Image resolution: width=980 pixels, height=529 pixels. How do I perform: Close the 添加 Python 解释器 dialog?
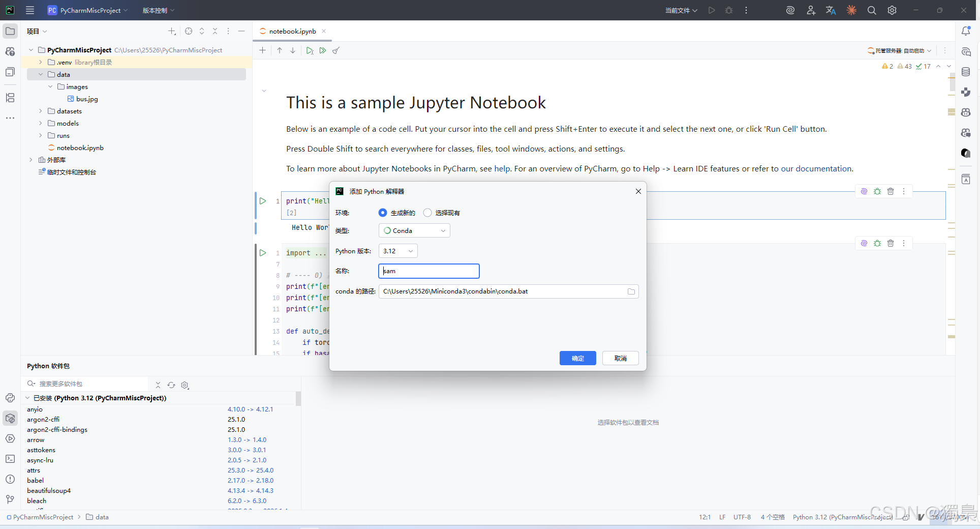(638, 191)
